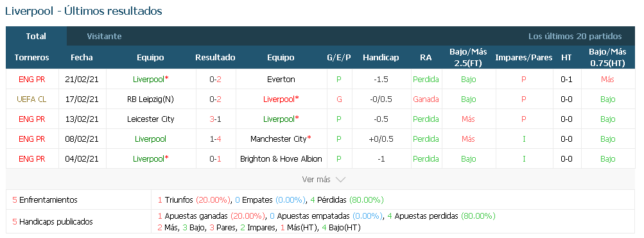Click the Impares/Pares column header

coord(524,58)
